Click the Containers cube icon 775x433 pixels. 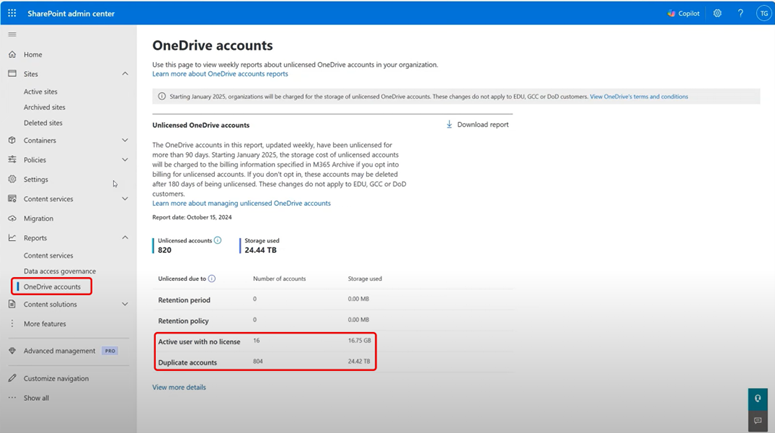(12, 140)
